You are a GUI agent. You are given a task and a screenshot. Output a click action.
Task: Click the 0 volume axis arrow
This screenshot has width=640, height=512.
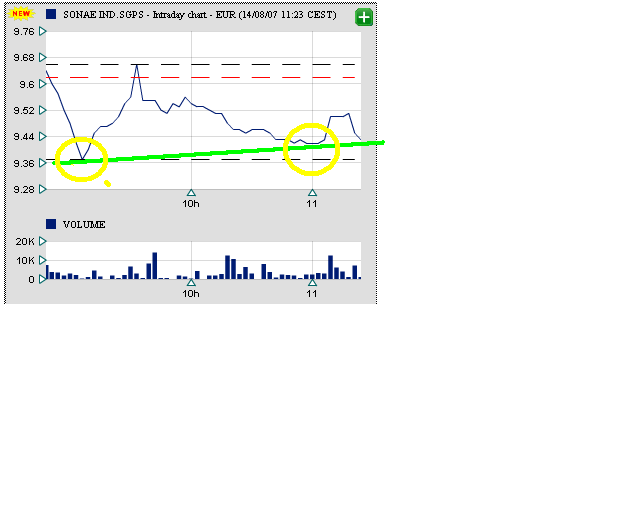(x=42, y=279)
